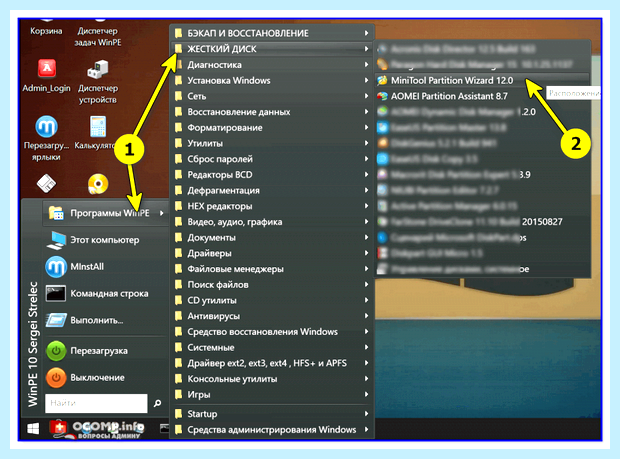Expand arrow of БЭКАП И ВОССТАНОВЛЕНИЕ

(367, 33)
